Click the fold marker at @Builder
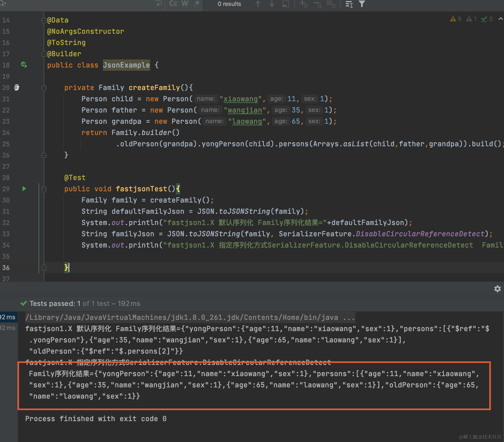The height and width of the screenshot is (442, 504). click(x=44, y=54)
